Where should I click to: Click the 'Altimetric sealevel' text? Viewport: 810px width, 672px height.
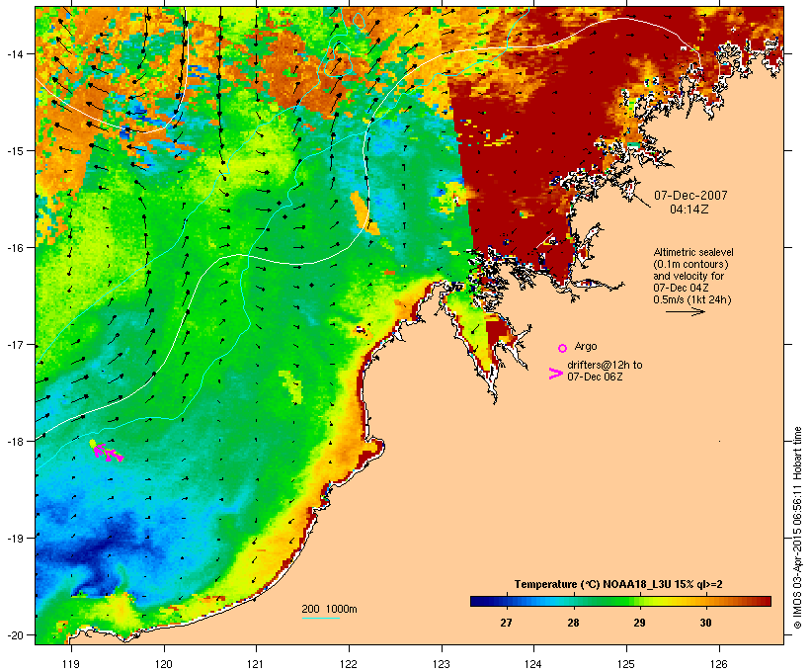[x=693, y=252]
